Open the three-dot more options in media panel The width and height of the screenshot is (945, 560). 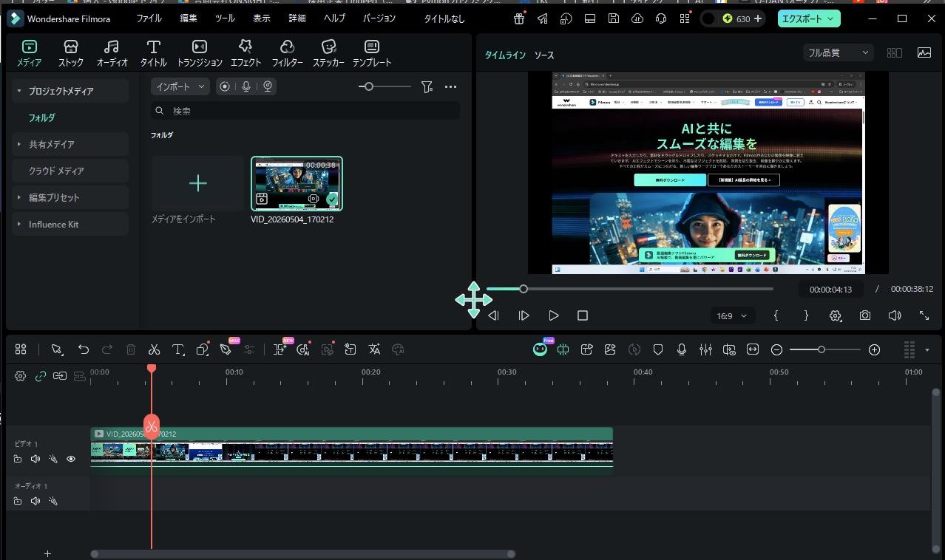(450, 86)
